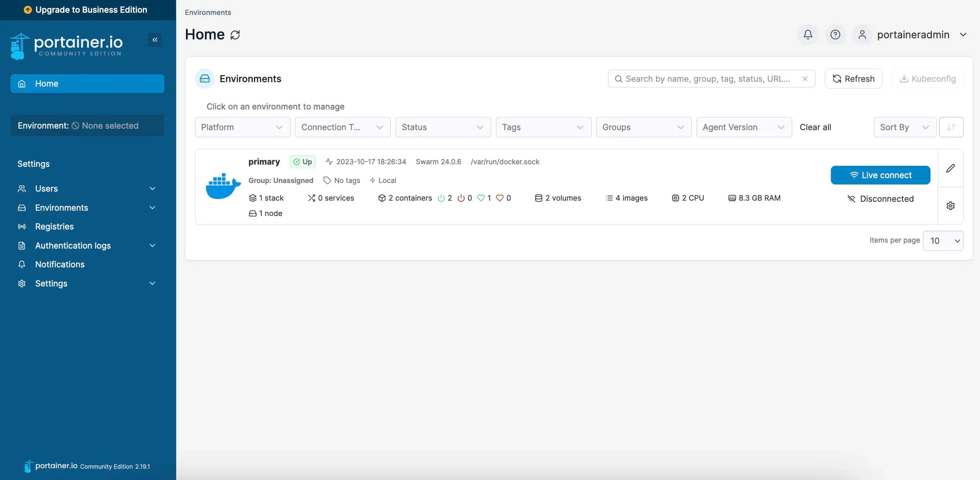Open the help question-mark icon
This screenshot has width=980, height=480.
pos(835,34)
